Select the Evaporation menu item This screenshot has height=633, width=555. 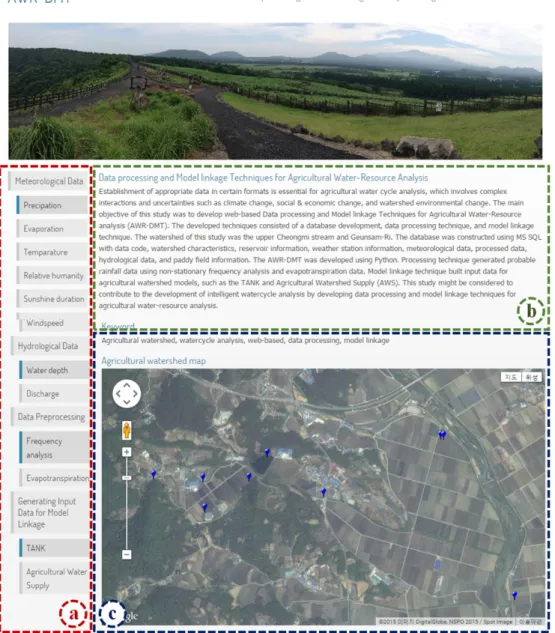click(52, 228)
